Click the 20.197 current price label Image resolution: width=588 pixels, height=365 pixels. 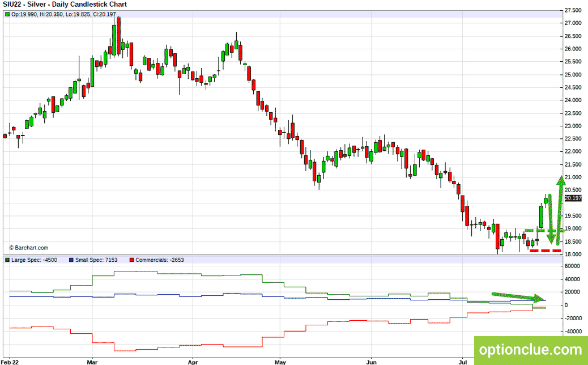[573, 198]
